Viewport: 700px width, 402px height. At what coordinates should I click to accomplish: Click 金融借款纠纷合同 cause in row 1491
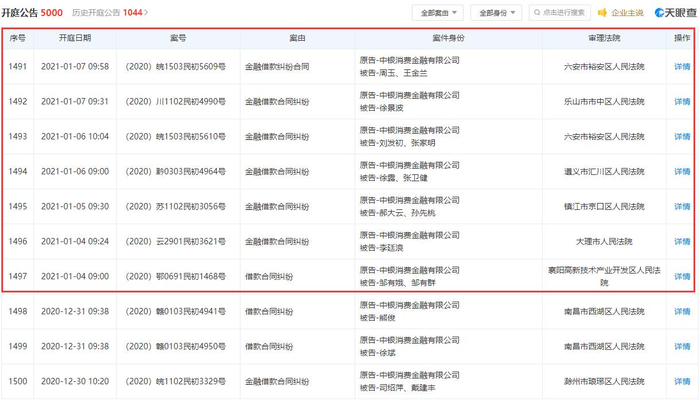coord(277,67)
